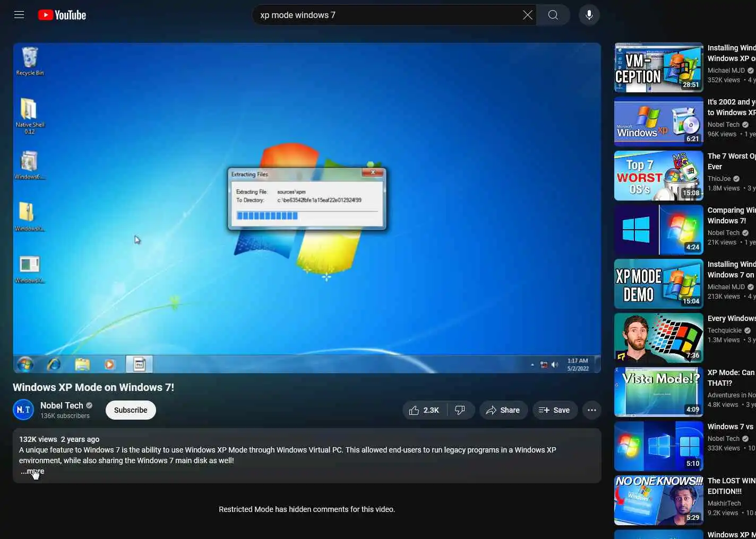Viewport: 756px width, 539px height.
Task: Open the Nobel Tech channel name link
Action: (62, 405)
